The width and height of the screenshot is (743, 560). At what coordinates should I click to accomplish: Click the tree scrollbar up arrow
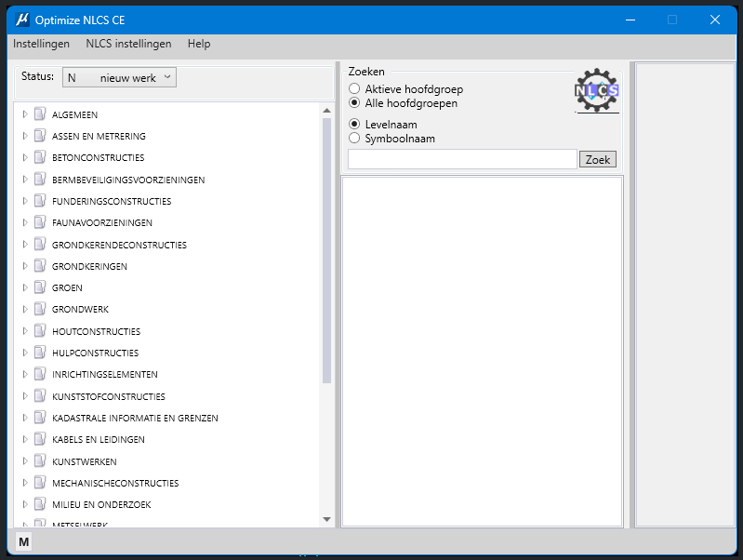[x=326, y=111]
